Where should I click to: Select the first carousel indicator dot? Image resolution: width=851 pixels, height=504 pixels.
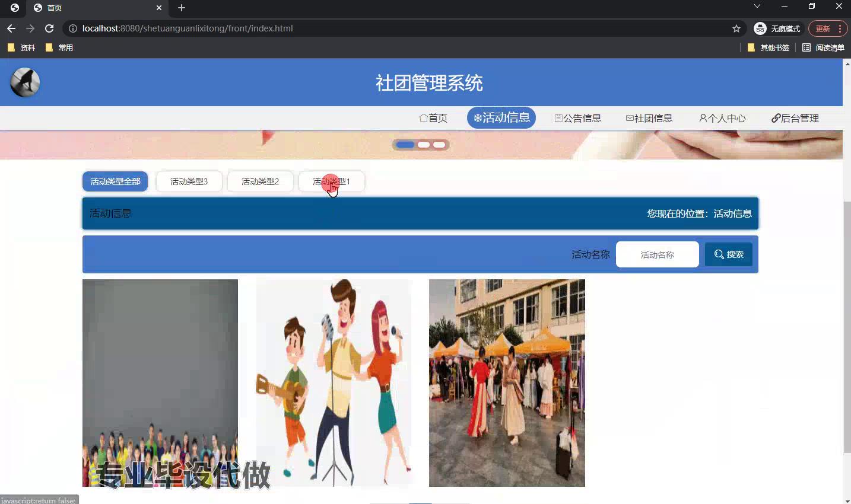pos(405,145)
